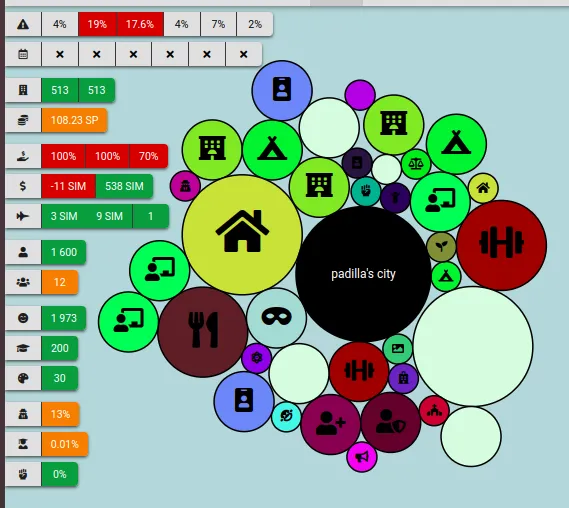Open the fork and knife restaurant bubble
The image size is (569, 508).
pyautogui.click(x=203, y=332)
